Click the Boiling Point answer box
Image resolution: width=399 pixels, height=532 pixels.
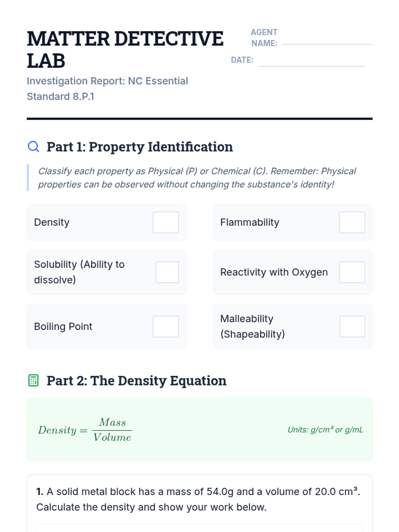166,326
